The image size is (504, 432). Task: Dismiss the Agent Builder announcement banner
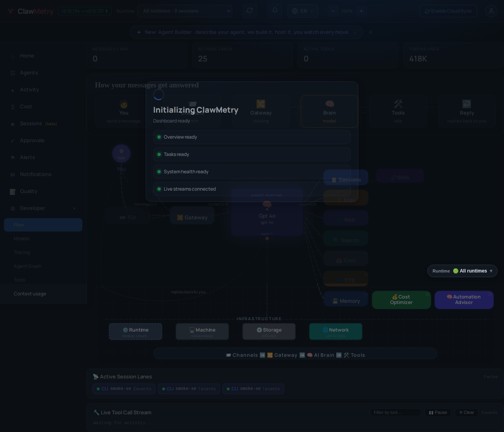371,32
